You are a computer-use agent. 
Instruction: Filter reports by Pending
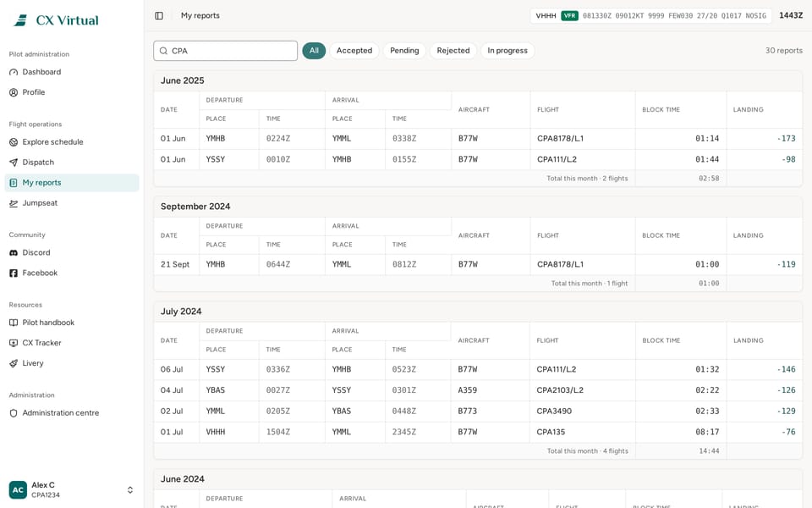(x=404, y=50)
